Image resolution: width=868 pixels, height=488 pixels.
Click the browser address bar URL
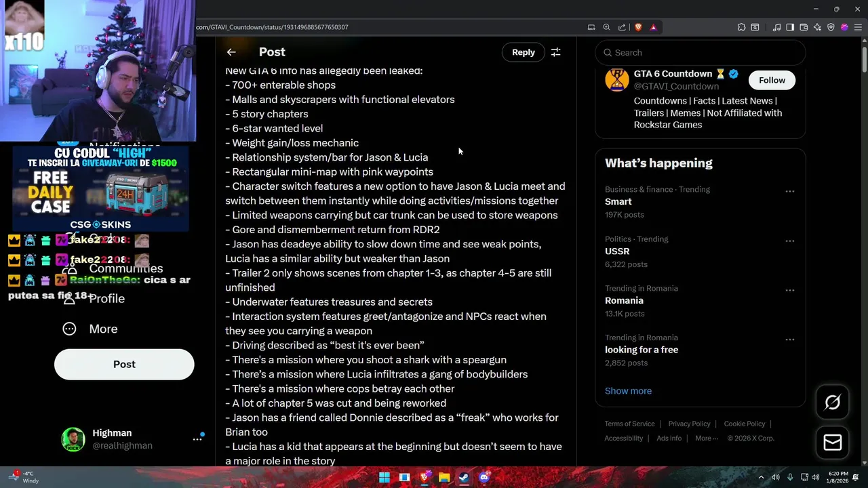pos(271,27)
